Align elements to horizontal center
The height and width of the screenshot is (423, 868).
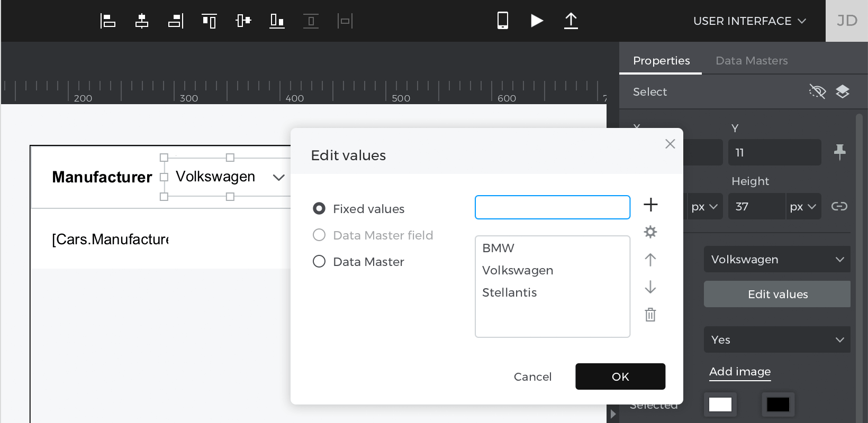pyautogui.click(x=142, y=21)
